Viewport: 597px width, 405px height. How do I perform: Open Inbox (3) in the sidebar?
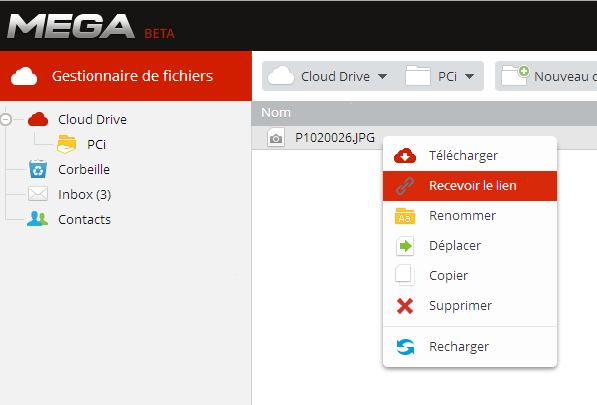pos(85,195)
